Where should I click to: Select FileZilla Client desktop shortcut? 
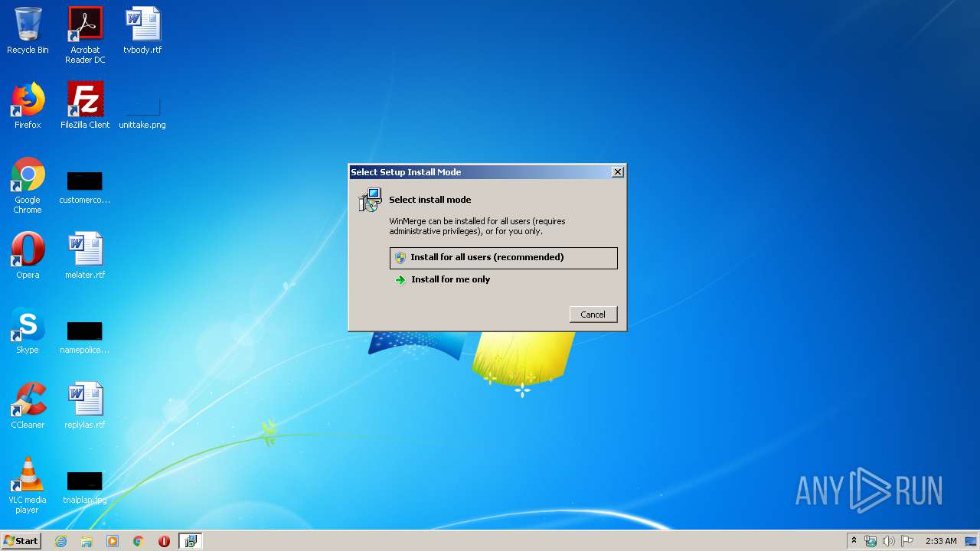pyautogui.click(x=85, y=106)
